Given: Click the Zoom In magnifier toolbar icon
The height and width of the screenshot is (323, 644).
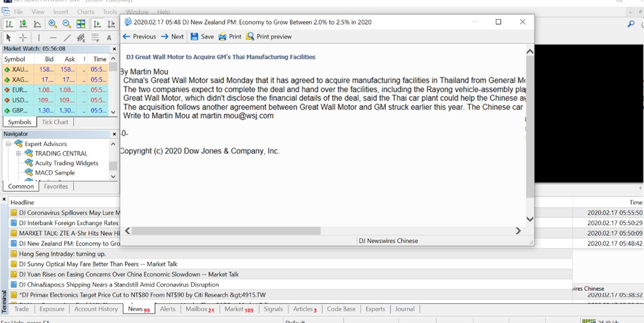Looking at the screenshot, I should 53,24.
